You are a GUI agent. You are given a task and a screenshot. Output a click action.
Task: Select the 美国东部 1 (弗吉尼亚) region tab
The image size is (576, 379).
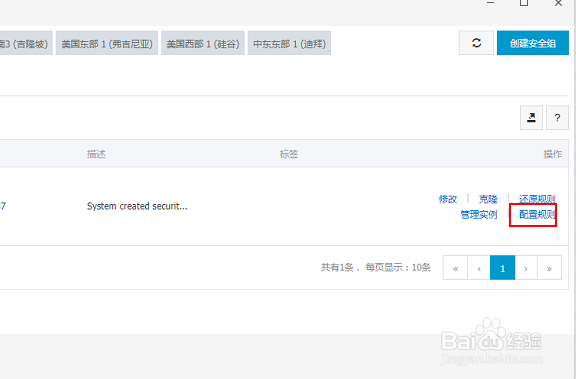[x=107, y=43]
